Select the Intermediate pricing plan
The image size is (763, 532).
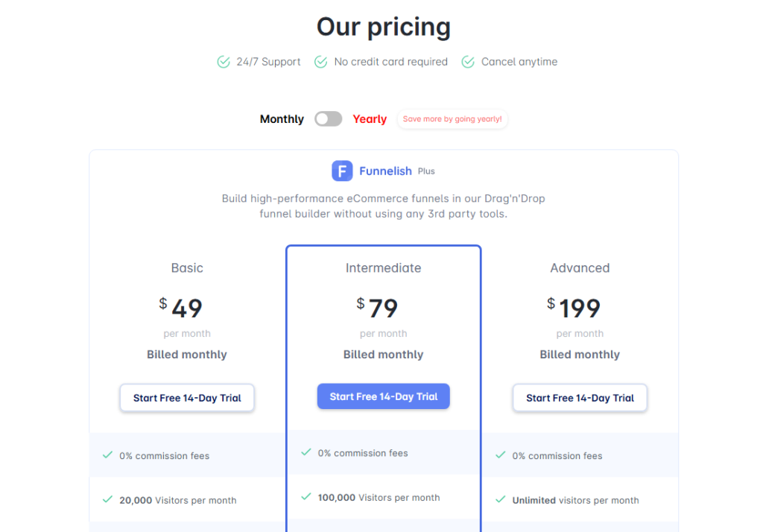tap(383, 267)
